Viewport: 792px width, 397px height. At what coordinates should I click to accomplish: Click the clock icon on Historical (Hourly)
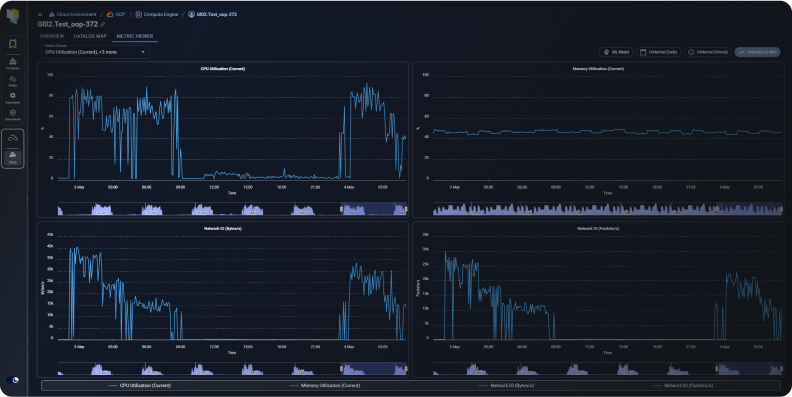(x=691, y=52)
